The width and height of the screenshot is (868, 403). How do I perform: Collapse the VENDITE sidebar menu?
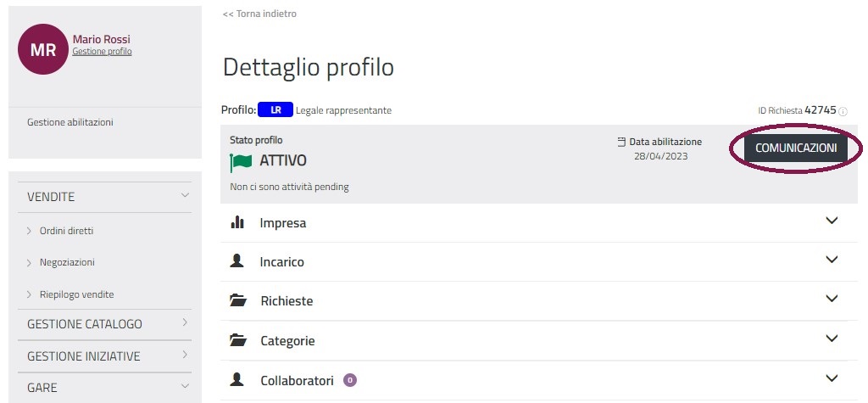pyautogui.click(x=185, y=196)
